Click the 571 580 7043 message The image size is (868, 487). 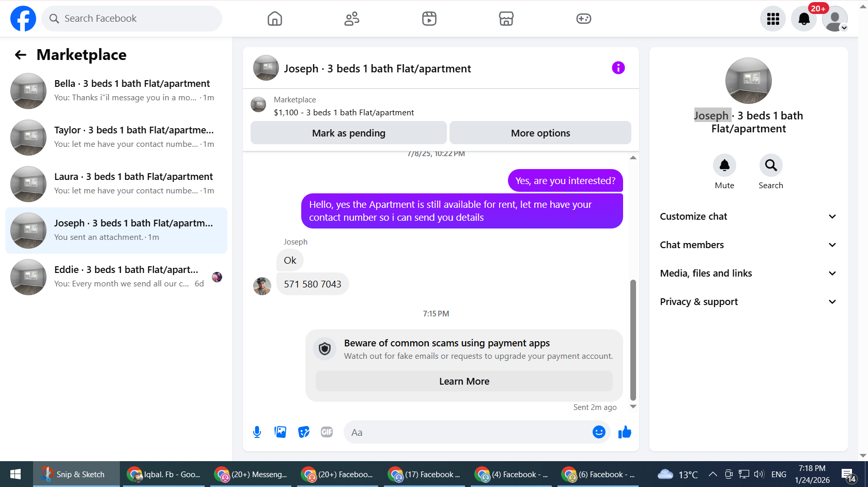[313, 284]
